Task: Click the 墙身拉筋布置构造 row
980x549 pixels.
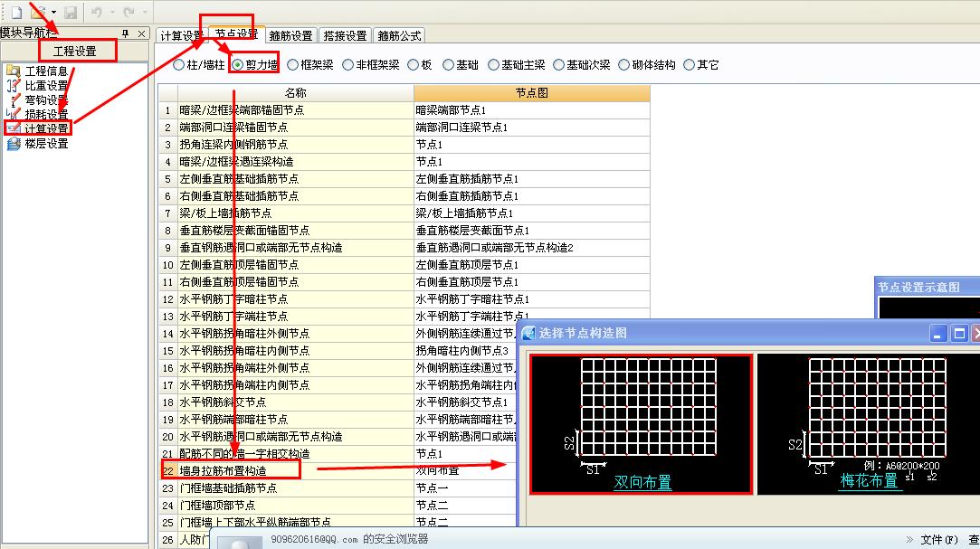Action: pos(296,471)
